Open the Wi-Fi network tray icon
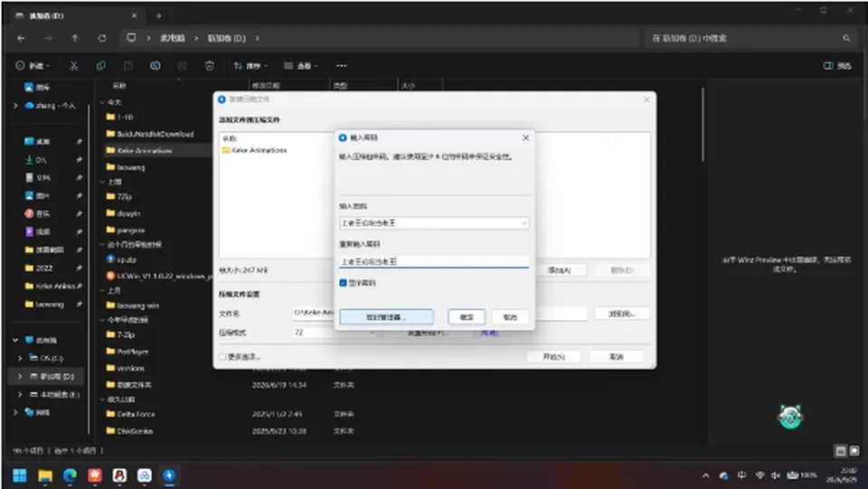 coord(759,475)
